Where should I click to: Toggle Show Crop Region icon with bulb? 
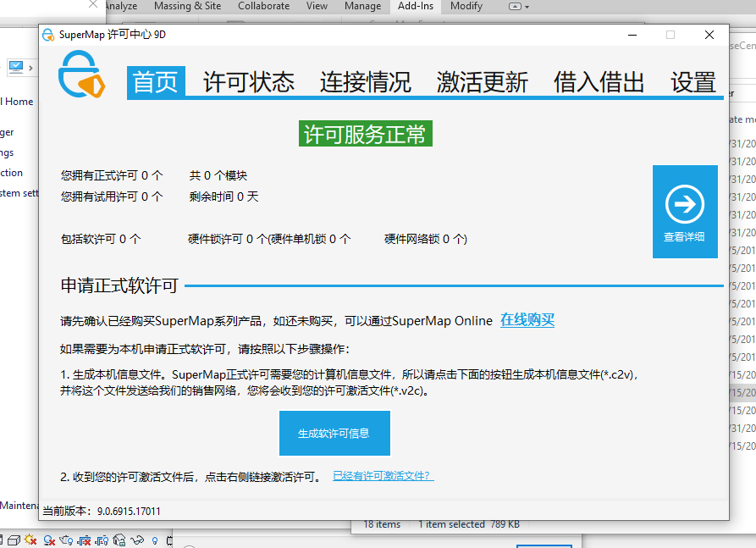[102, 540]
